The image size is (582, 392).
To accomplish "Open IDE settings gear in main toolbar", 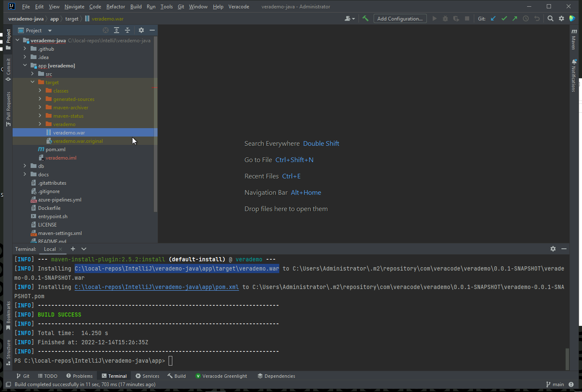I will pyautogui.click(x=561, y=18).
